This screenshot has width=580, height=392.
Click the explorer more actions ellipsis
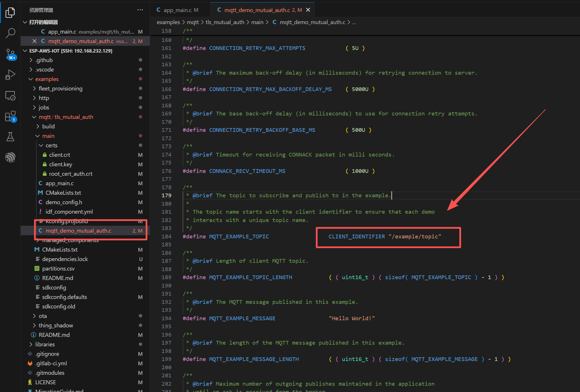(x=140, y=10)
